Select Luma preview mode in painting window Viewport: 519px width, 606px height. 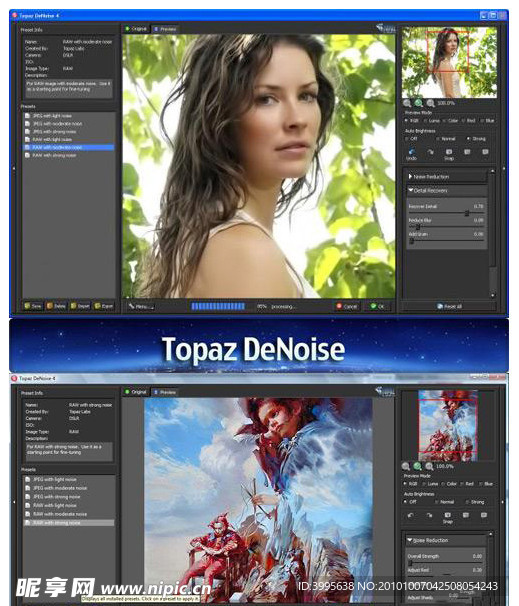click(431, 483)
